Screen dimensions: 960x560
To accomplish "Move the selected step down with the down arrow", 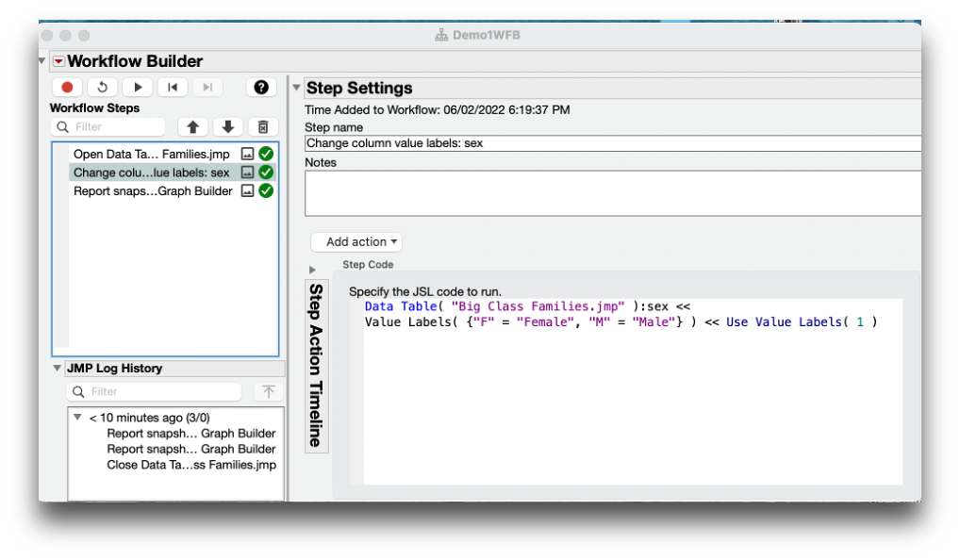I will click(x=226, y=126).
